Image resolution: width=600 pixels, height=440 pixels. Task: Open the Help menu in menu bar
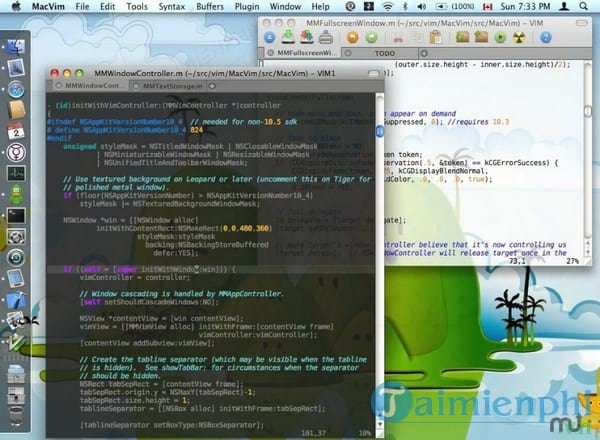click(320, 7)
